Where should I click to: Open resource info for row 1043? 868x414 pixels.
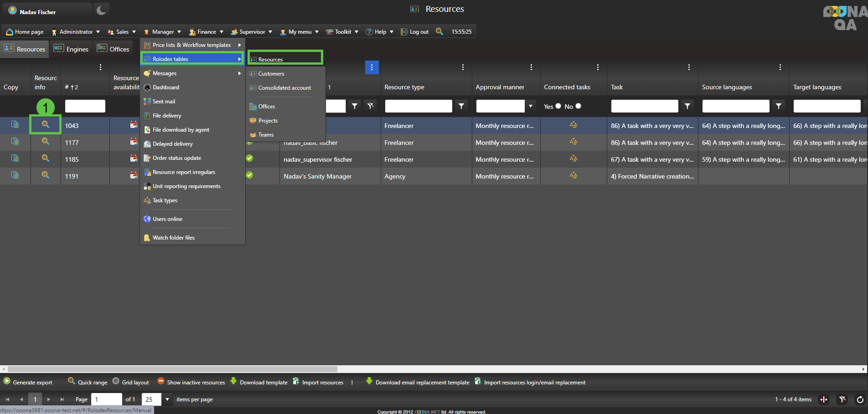point(46,125)
